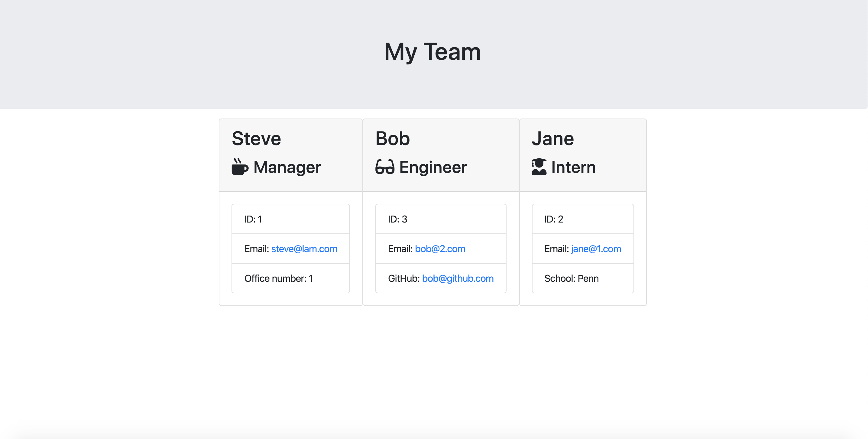
Task: Click the GitHub: label in Bob's card
Action: pyautogui.click(x=404, y=278)
